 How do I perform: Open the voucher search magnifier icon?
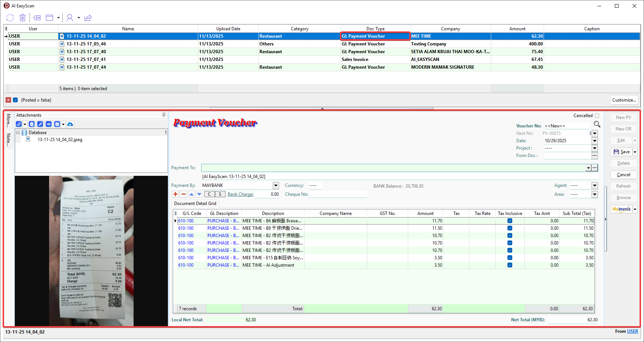click(x=597, y=124)
